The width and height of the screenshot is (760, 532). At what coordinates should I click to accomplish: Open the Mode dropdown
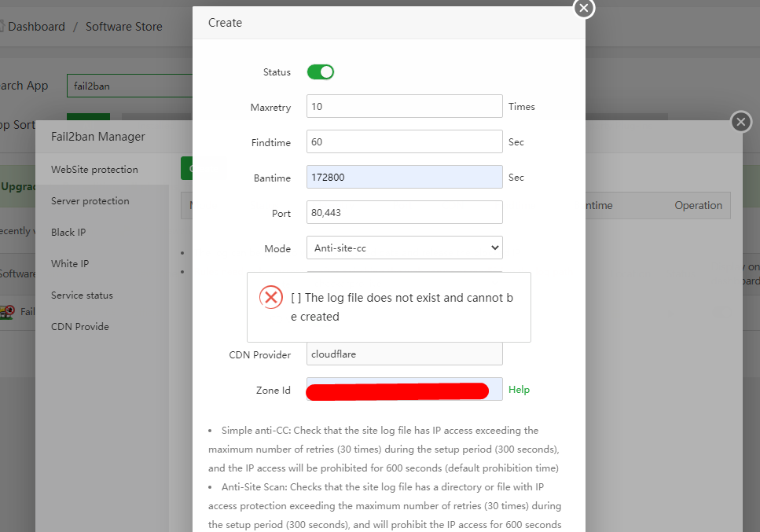click(404, 248)
